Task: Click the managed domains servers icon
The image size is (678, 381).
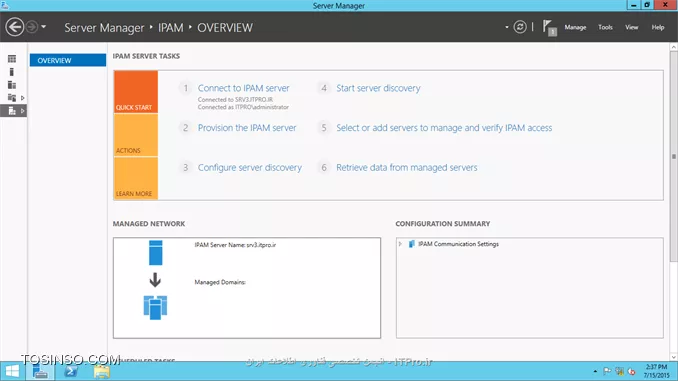Action: 155,307
